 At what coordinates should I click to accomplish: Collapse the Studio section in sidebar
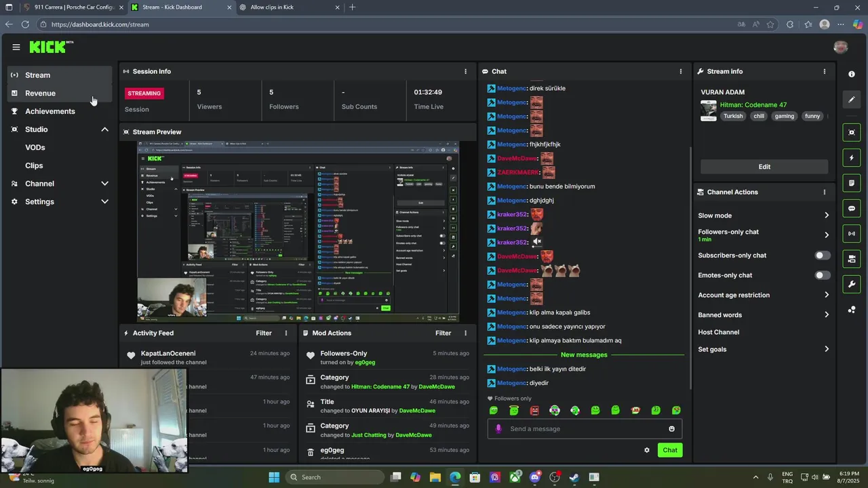(105, 129)
